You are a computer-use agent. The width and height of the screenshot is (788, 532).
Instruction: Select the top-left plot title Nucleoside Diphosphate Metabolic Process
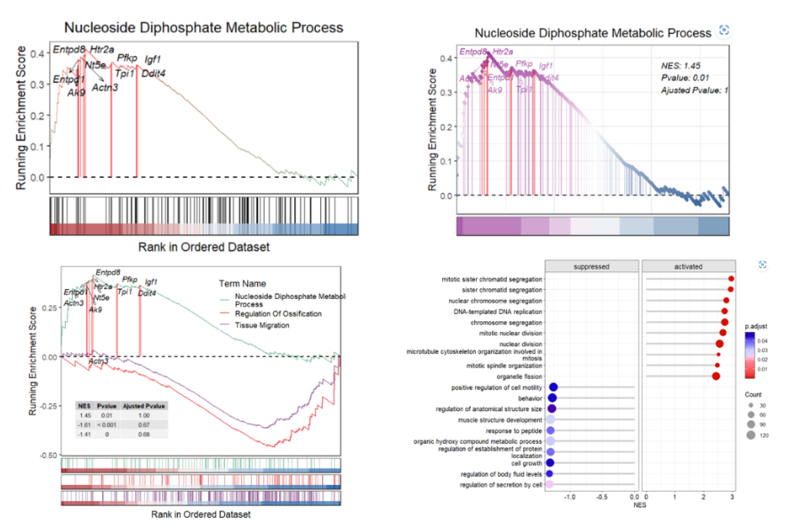pyautogui.click(x=204, y=28)
